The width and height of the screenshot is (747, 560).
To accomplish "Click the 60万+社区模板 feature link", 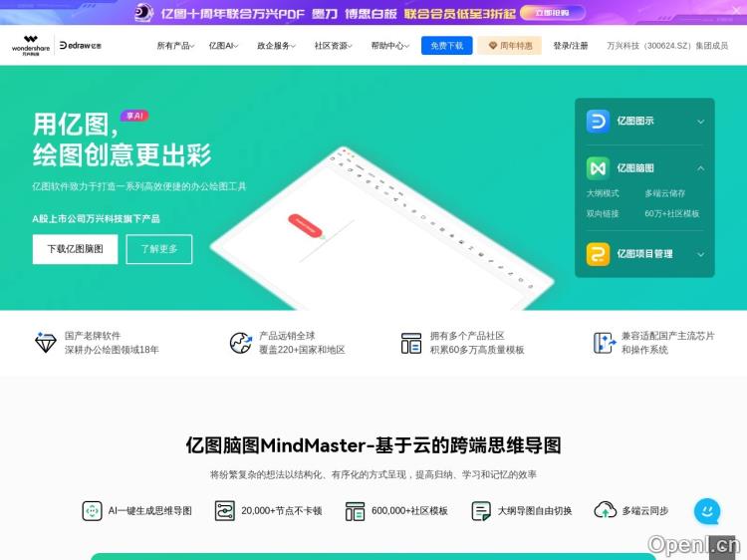I will (672, 213).
